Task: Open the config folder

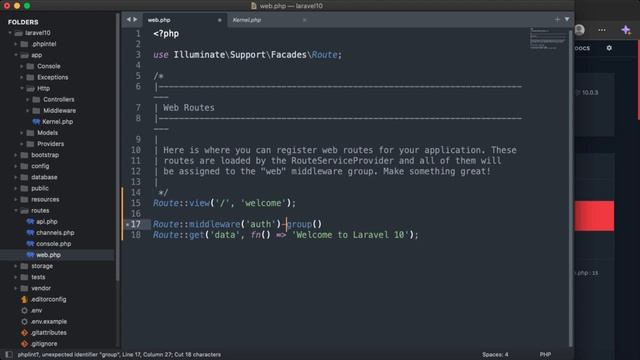Action: coord(40,166)
